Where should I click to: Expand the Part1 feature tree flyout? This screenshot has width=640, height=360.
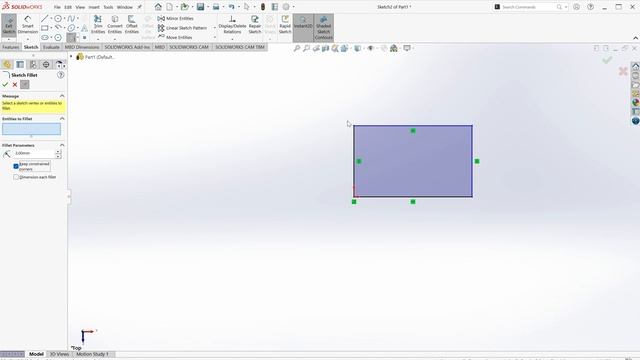click(x=71, y=57)
